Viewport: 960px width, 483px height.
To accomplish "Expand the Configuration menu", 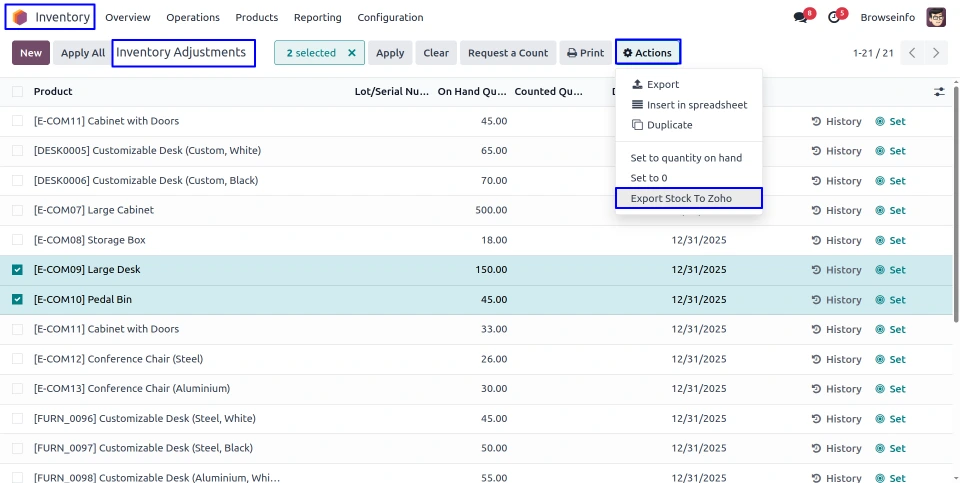I will (390, 18).
